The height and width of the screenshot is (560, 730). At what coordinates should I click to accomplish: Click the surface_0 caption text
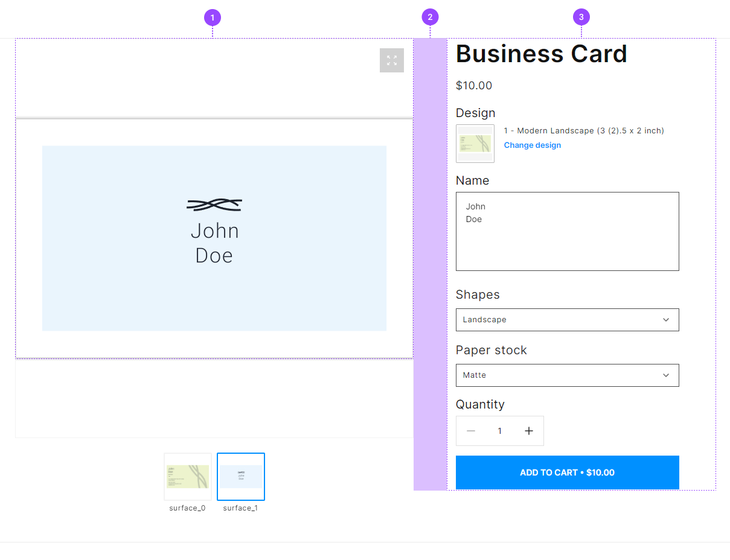[187, 508]
